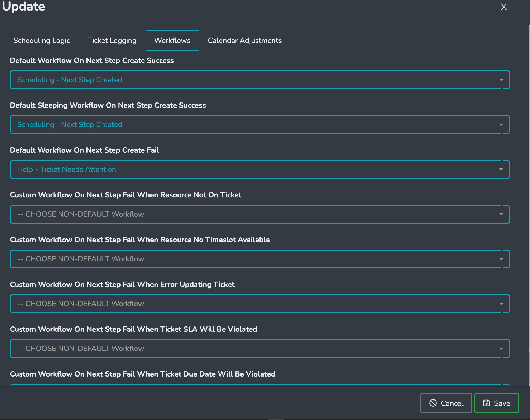The image size is (530, 420).
Task: Click caret icon on SLA Violated select
Action: click(x=501, y=349)
